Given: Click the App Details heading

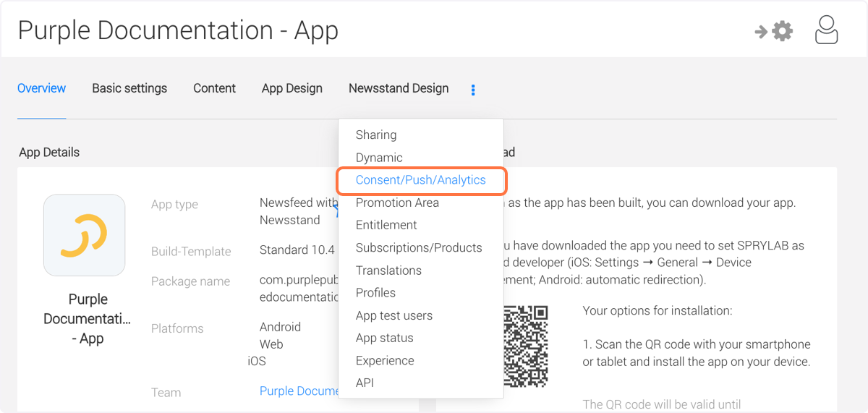Looking at the screenshot, I should tap(49, 152).
